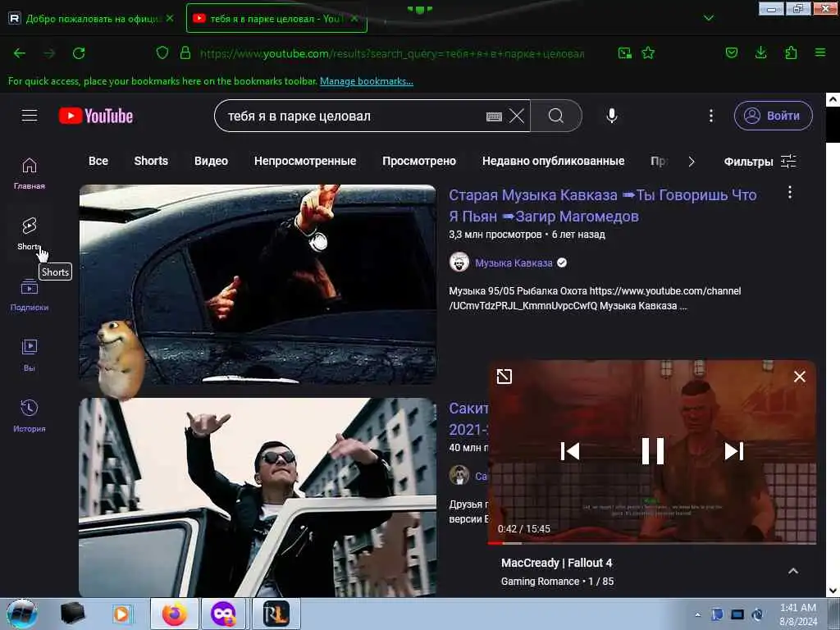Screen dimensions: 840x630
Task: Click the magnifier search button
Action: (x=556, y=116)
